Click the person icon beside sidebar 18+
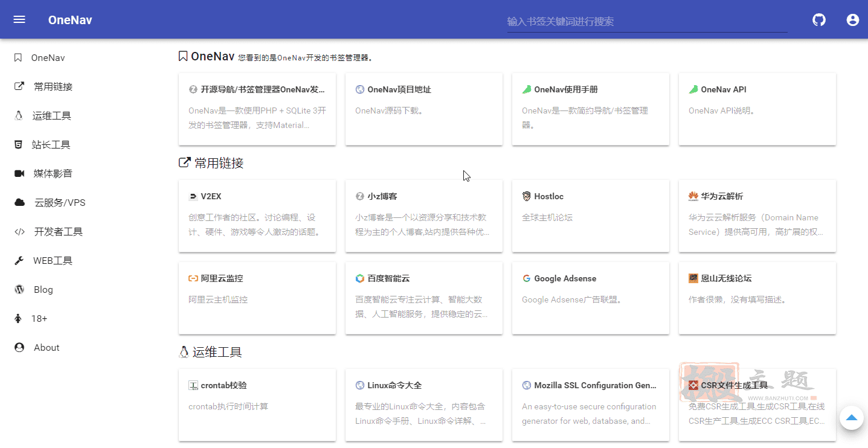Image resolution: width=868 pixels, height=448 pixels. click(18, 318)
